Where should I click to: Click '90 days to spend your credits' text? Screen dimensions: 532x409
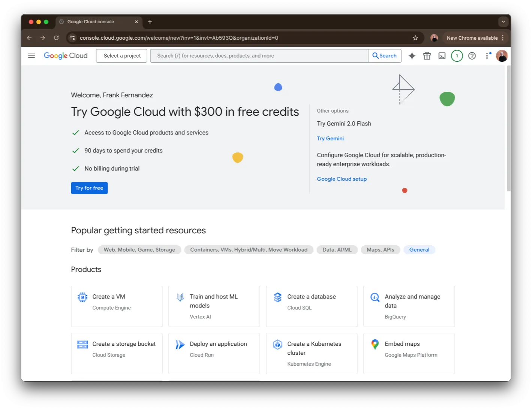(123, 151)
